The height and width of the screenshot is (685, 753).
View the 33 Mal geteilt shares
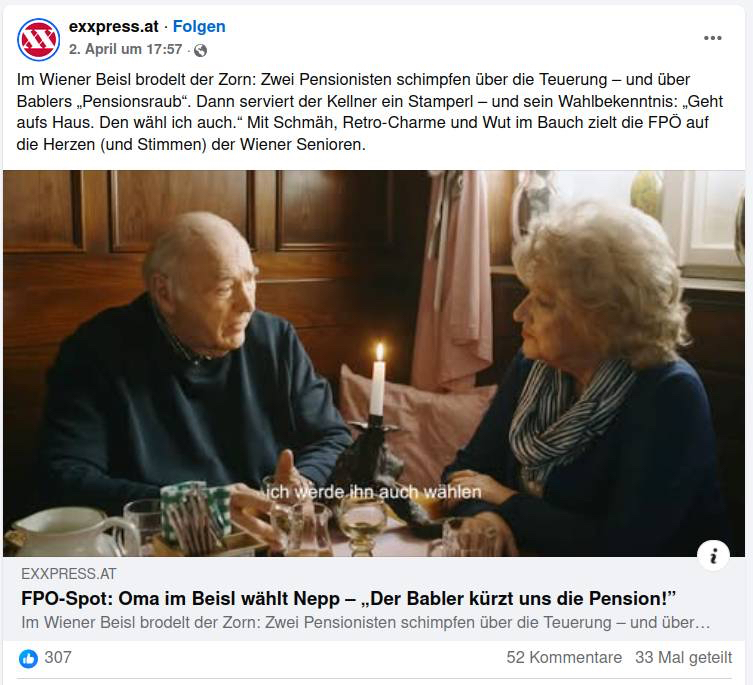683,657
